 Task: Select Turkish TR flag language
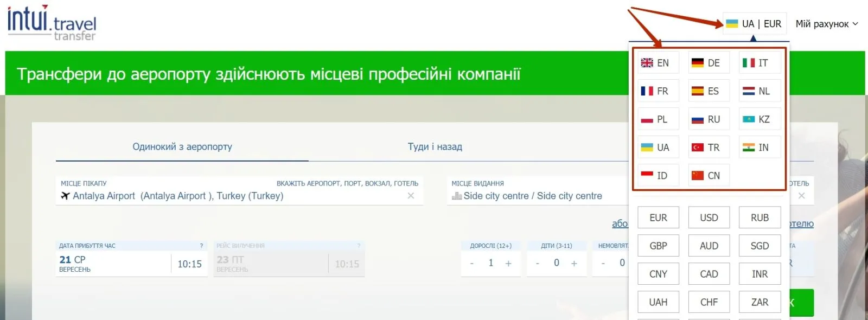pos(708,148)
